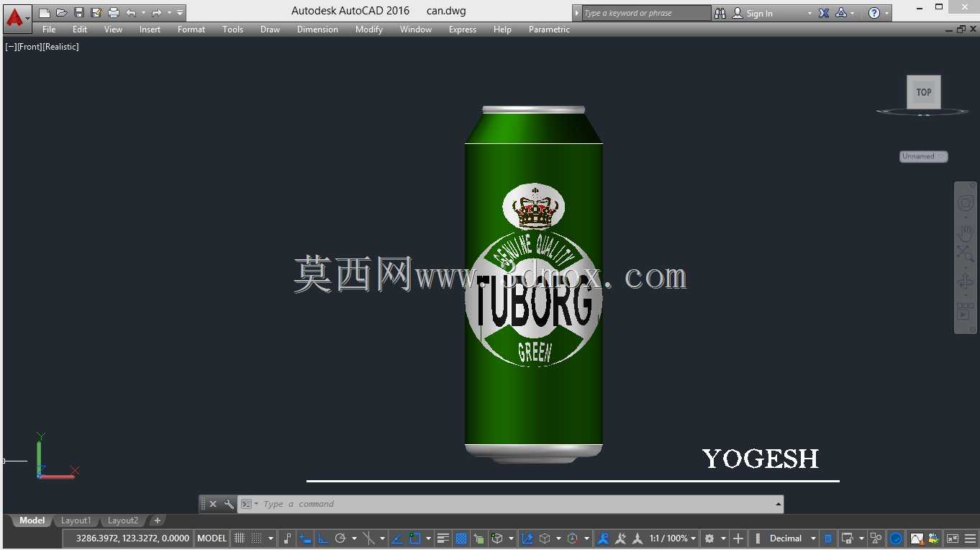Click the Save As icon
The width and height of the screenshot is (980, 550).
(x=96, y=13)
